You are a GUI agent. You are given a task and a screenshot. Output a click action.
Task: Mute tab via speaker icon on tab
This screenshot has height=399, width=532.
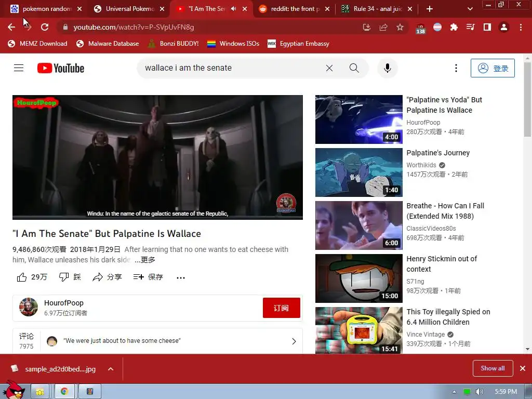pyautogui.click(x=233, y=9)
